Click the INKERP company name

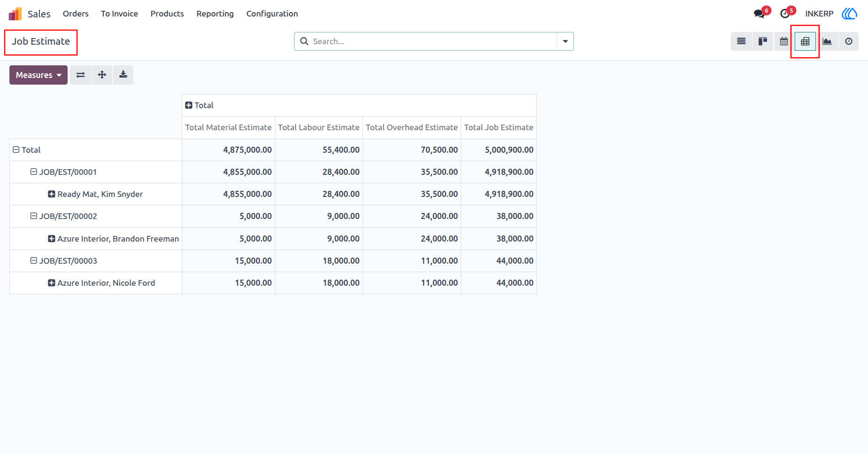coord(819,14)
